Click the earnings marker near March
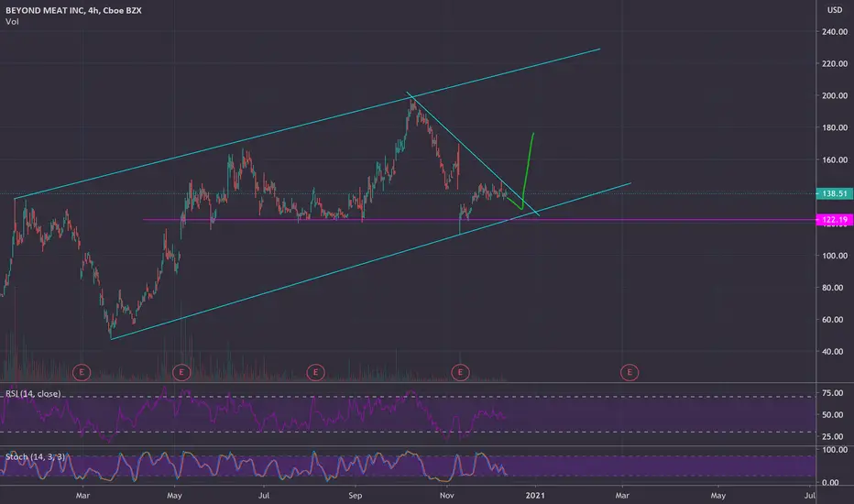This screenshot has width=854, height=504. 82,373
